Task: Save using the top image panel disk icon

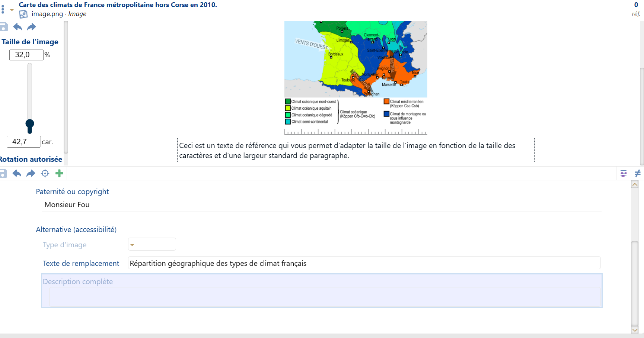Action: coord(3,27)
